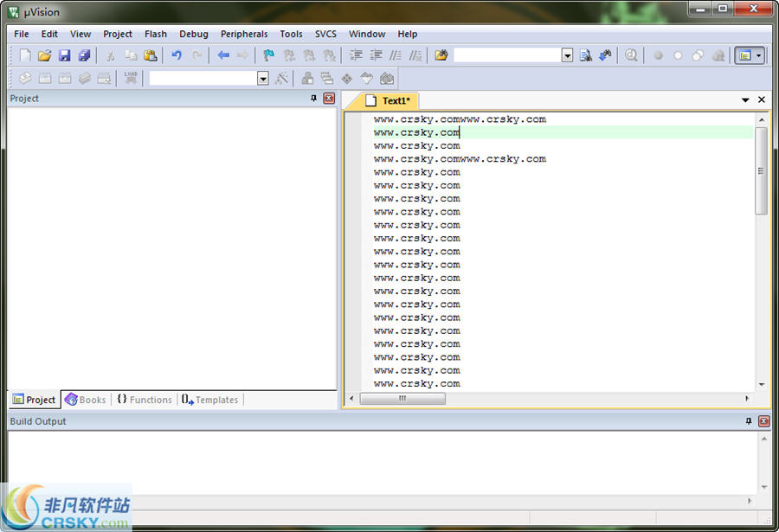Image resolution: width=779 pixels, height=532 pixels.
Task: Open Manage Run-Time Environment
Action: pyautogui.click(x=347, y=78)
